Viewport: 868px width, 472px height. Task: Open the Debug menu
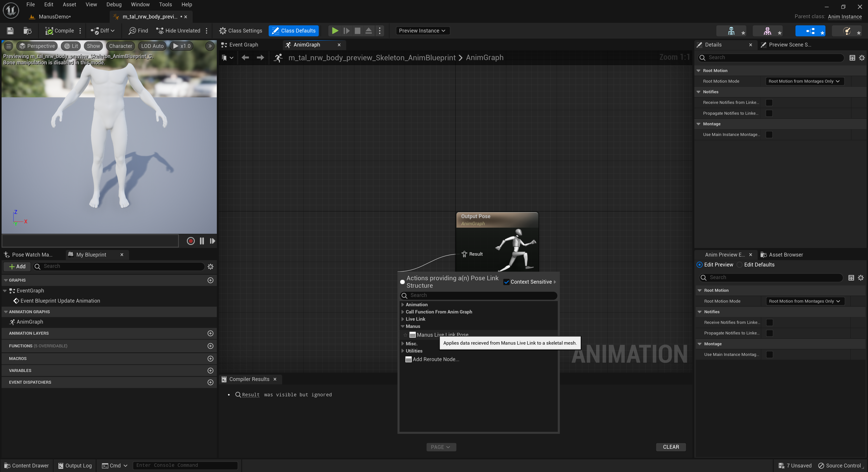click(x=114, y=4)
